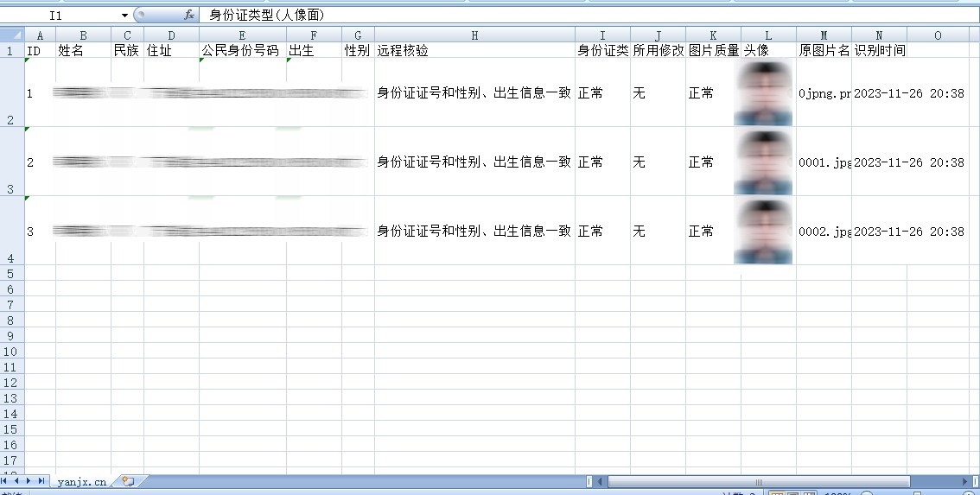Screen dimensions: 980x495
Task: Click the horizontal scrollbar thumb
Action: 758,481
